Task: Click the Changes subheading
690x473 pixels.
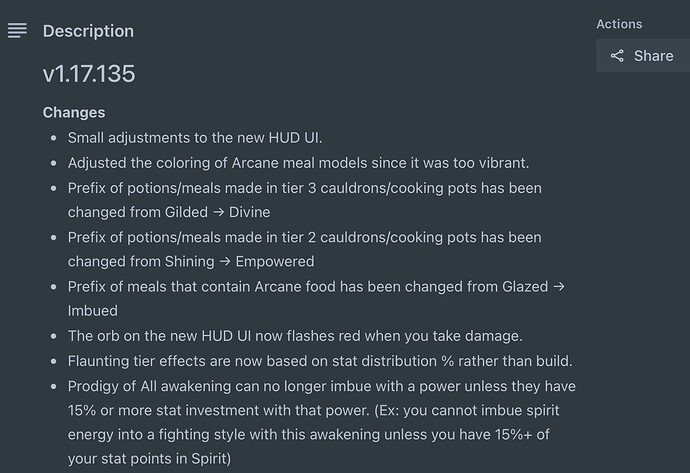Action: pyautogui.click(x=74, y=113)
